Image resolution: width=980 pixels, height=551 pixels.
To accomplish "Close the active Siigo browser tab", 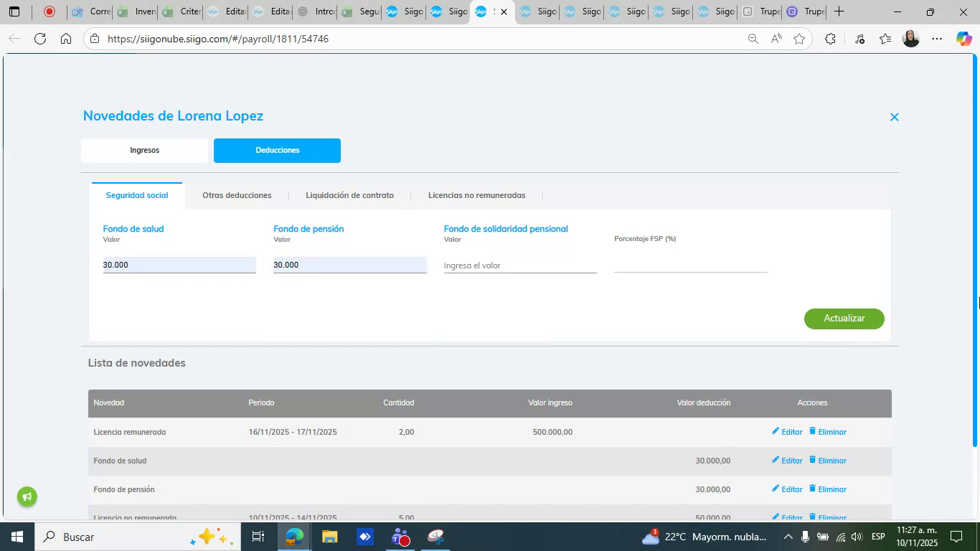I will pyautogui.click(x=504, y=11).
